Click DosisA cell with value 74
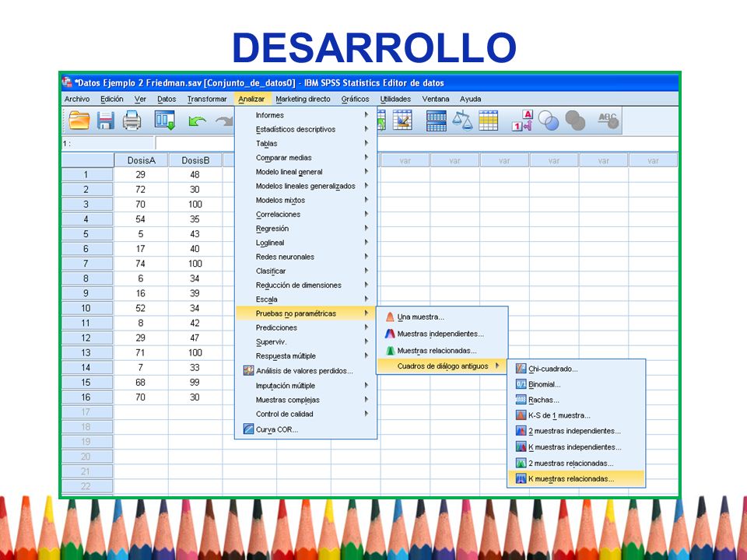Image resolution: width=747 pixels, height=560 pixels. pos(142,264)
